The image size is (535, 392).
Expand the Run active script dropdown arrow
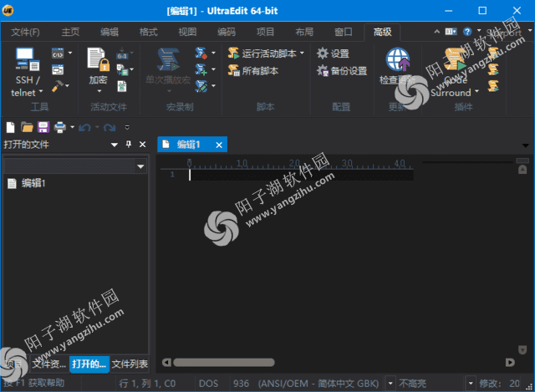coord(302,53)
